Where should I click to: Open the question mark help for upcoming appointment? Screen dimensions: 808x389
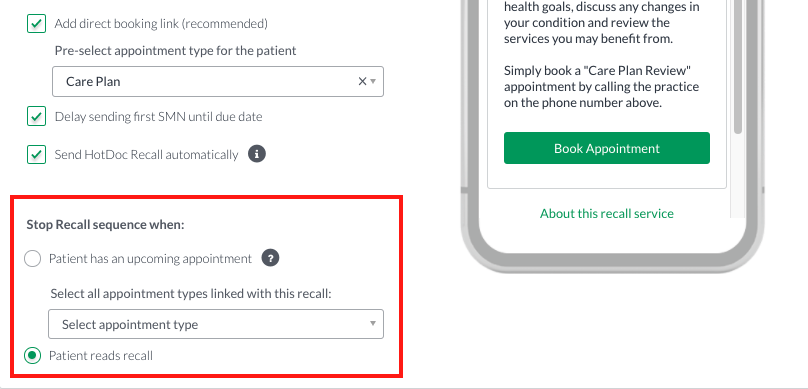click(271, 258)
